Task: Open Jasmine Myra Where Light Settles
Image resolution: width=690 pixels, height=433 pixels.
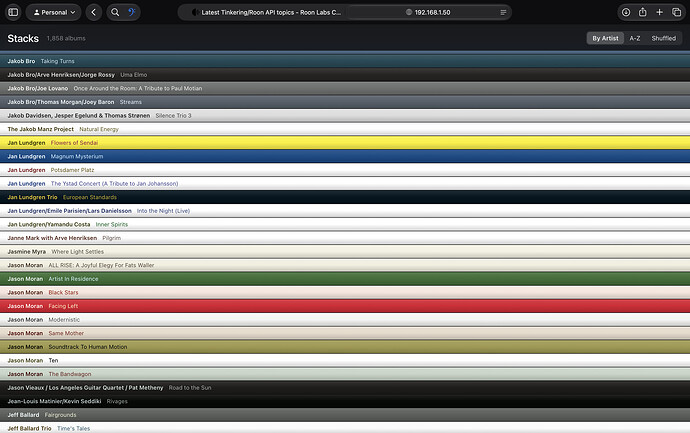Action: click(x=345, y=252)
